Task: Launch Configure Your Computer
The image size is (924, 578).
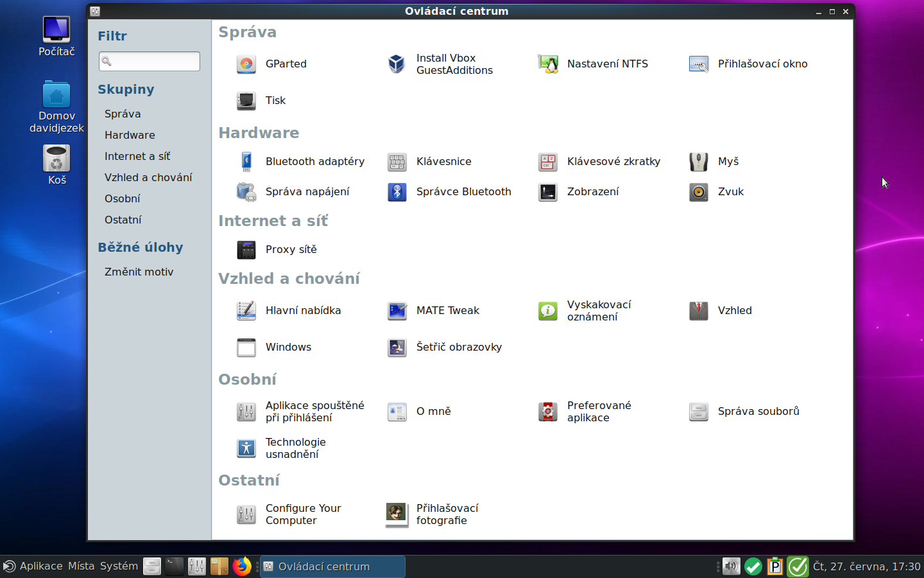Action: pyautogui.click(x=289, y=514)
